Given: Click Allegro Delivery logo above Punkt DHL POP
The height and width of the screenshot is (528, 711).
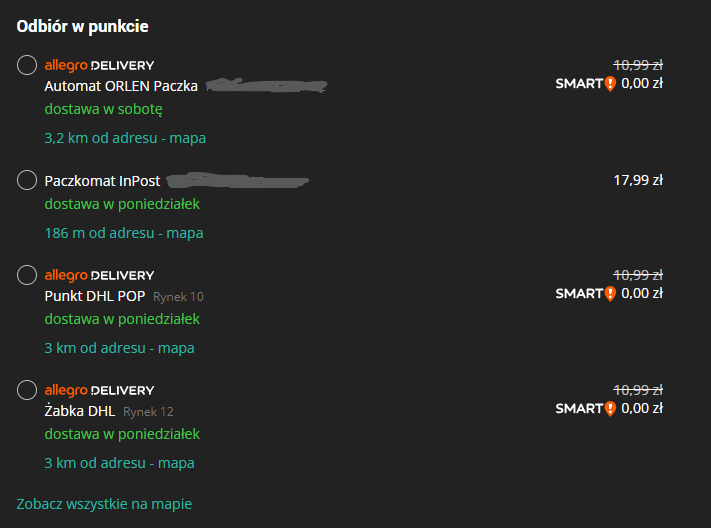Looking at the screenshot, I should [99, 275].
